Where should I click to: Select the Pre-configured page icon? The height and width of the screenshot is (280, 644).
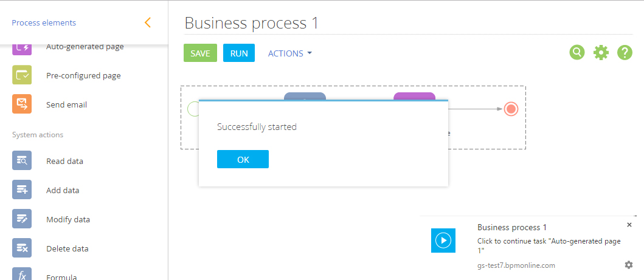coord(22,75)
